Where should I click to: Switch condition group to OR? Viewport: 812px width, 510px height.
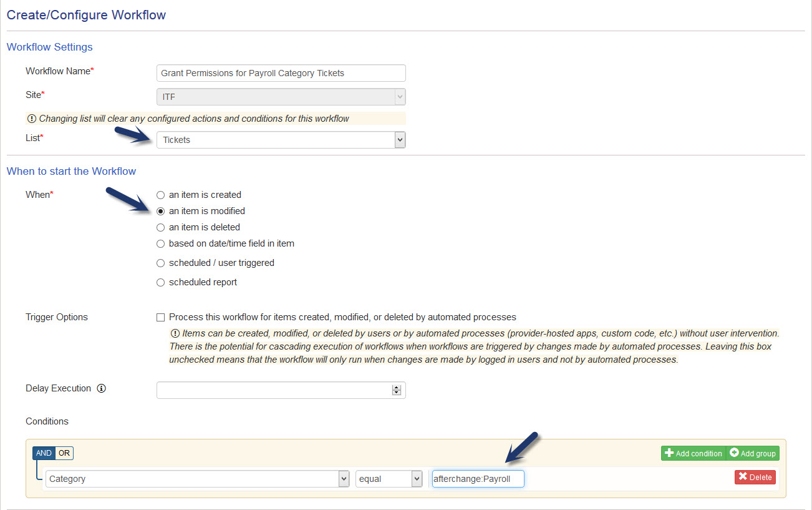(64, 453)
